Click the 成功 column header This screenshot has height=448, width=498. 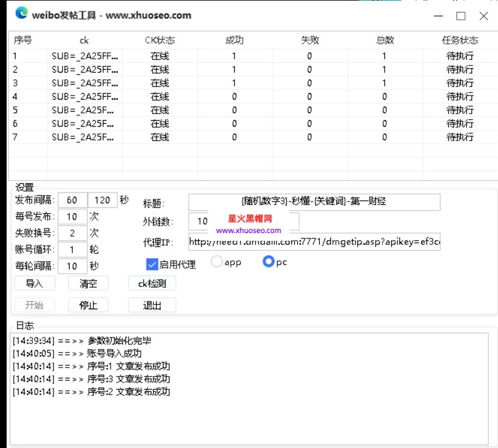(234, 40)
